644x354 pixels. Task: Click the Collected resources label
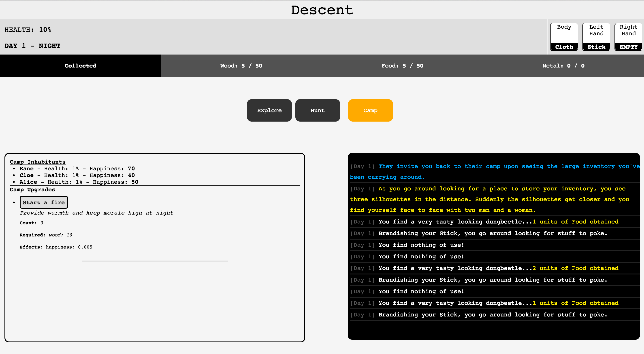[x=81, y=66]
